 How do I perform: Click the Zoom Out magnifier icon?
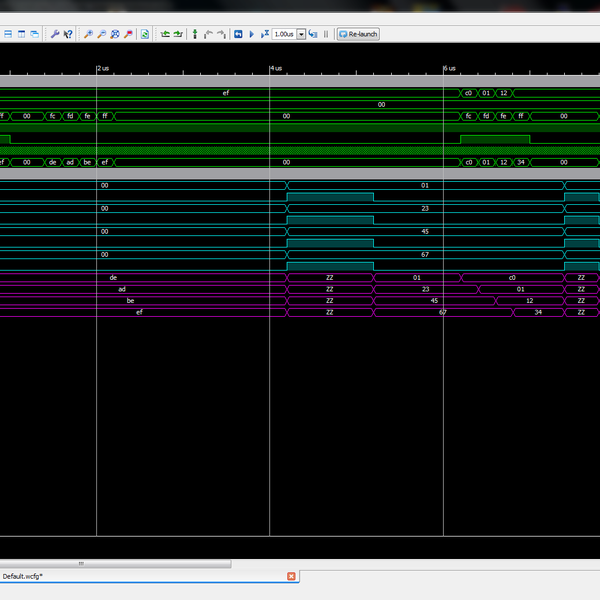[102, 34]
